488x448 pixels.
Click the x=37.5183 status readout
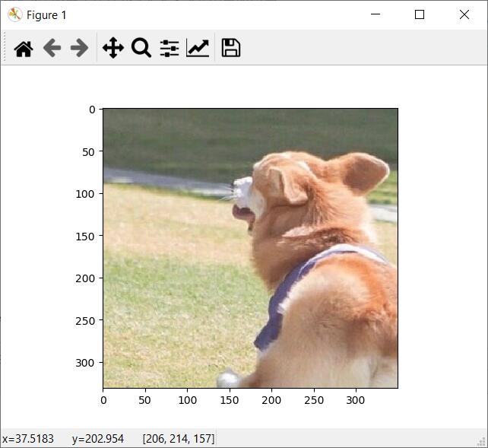[x=28, y=439]
